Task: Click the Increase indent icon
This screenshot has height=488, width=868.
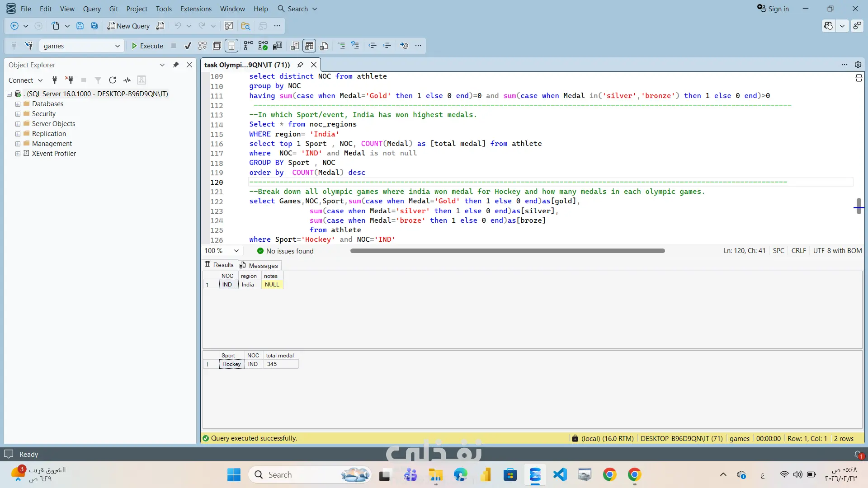Action: (x=387, y=46)
